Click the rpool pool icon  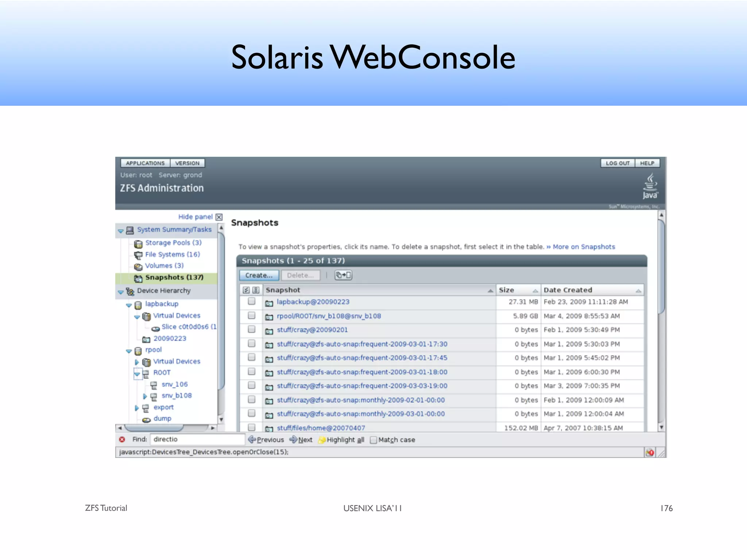(x=138, y=351)
